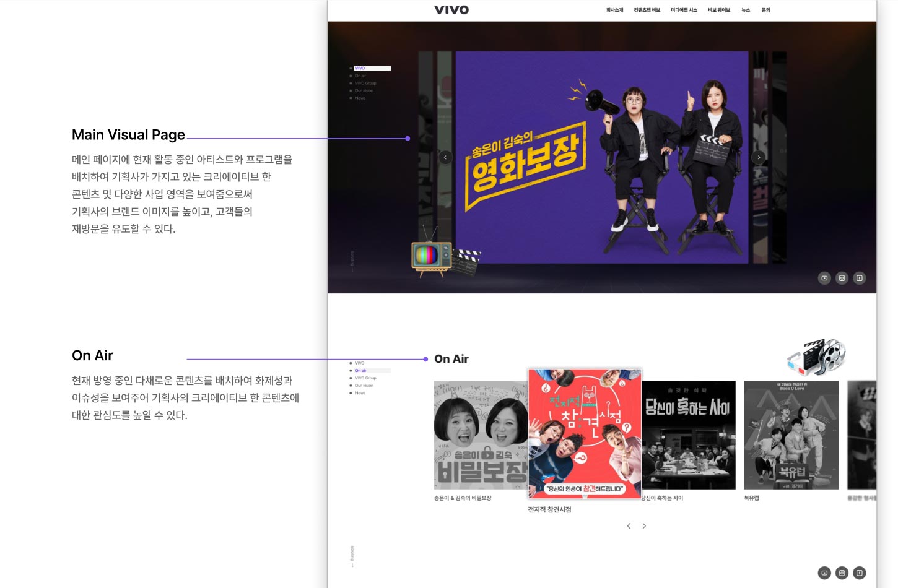Show previous items in the On Air carousel
The width and height of the screenshot is (898, 588).
point(629,526)
